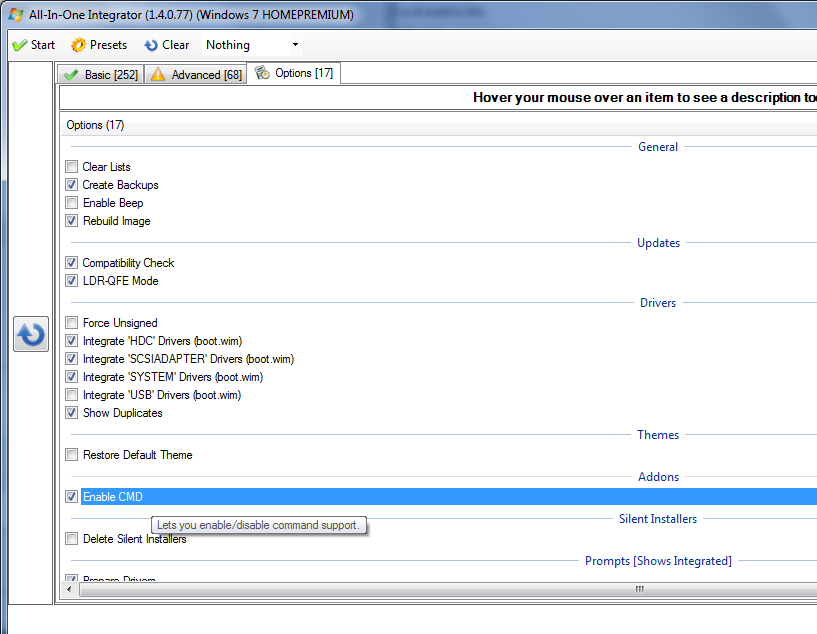Viewport: 817px width, 634px height.
Task: Switch to the Basic [252] tab
Action: coord(110,75)
